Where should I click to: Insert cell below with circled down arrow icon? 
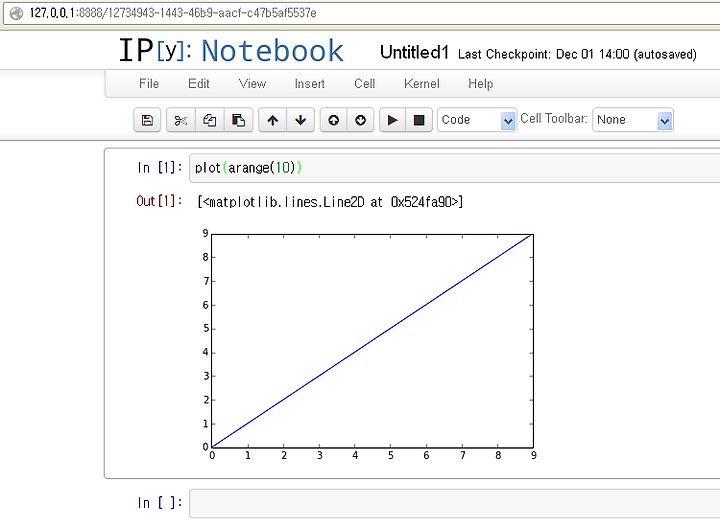360,120
